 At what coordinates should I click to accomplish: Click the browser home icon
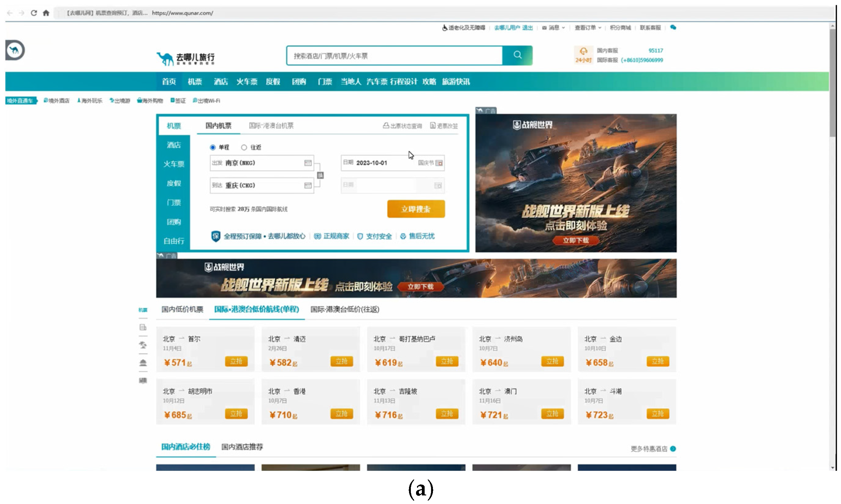coord(46,13)
